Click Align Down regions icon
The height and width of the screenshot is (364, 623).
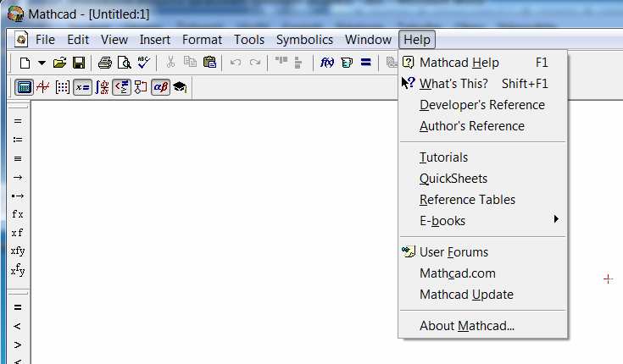click(298, 63)
